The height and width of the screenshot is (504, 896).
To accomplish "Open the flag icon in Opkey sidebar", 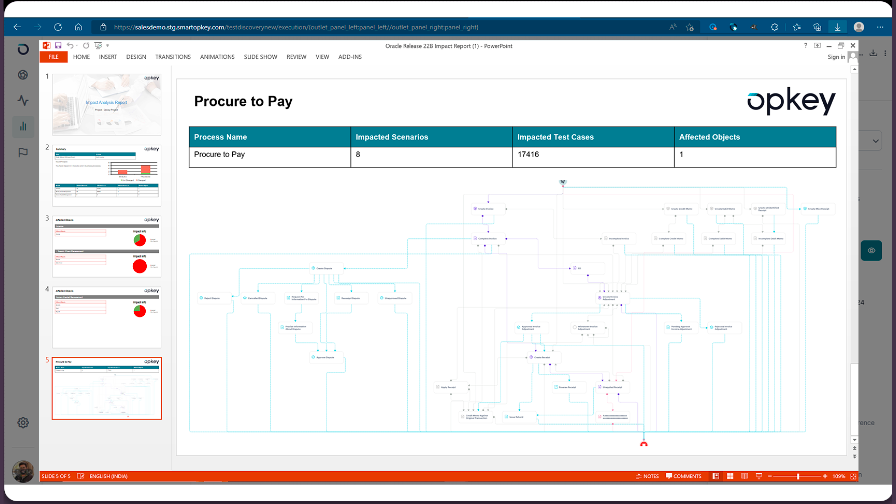I will pos(23,152).
